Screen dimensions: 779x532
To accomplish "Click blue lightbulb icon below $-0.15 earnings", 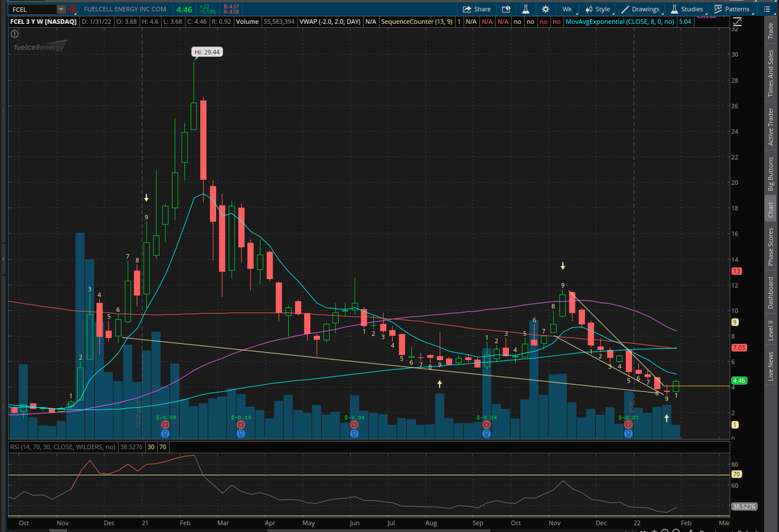I will coord(241,433).
